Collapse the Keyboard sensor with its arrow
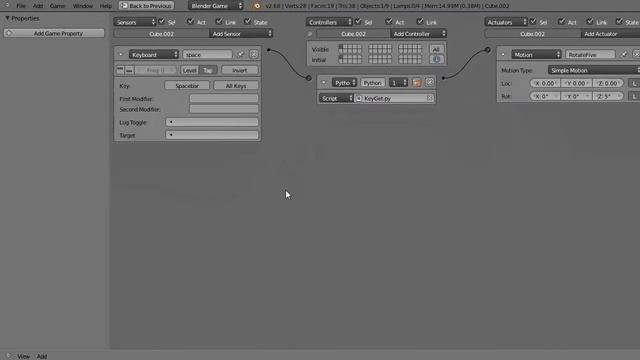This screenshot has width=640, height=360. click(121, 54)
